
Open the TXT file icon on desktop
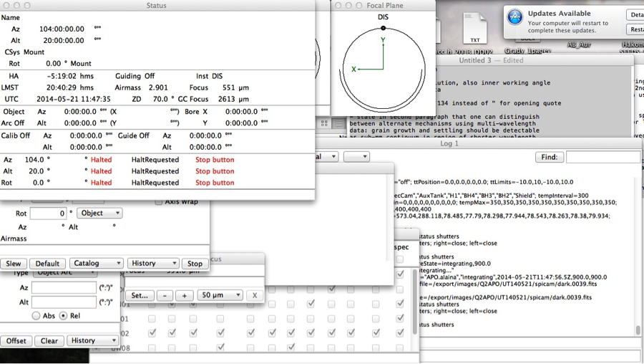pos(474,30)
